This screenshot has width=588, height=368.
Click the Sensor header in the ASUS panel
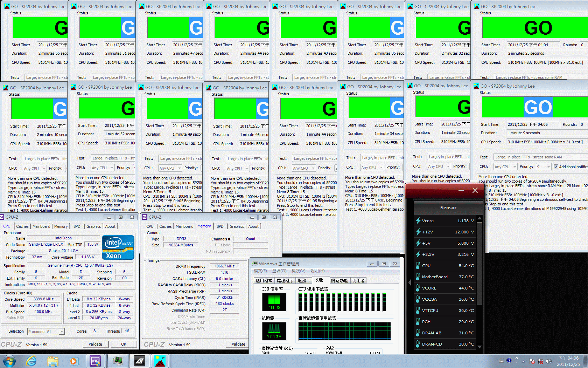tap(448, 208)
